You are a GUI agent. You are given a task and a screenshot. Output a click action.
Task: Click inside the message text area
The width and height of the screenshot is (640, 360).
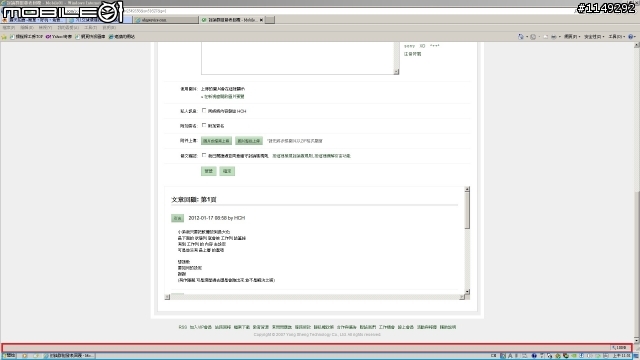coord(298,57)
